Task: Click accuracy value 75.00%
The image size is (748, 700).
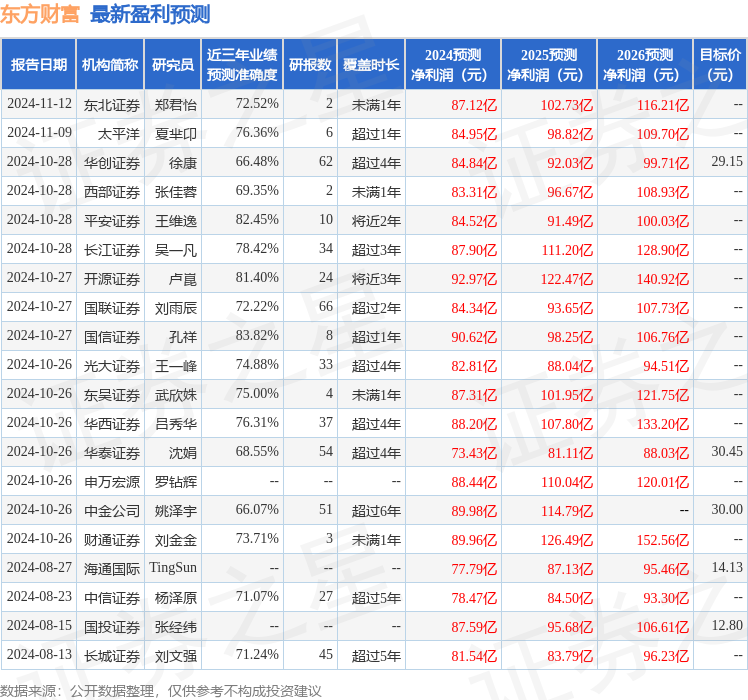Action: (257, 394)
